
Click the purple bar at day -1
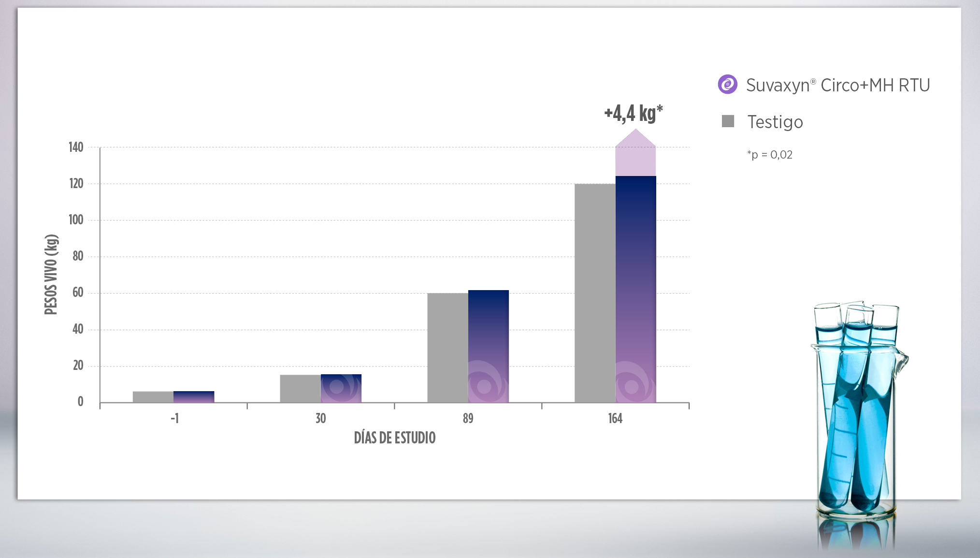(x=194, y=396)
